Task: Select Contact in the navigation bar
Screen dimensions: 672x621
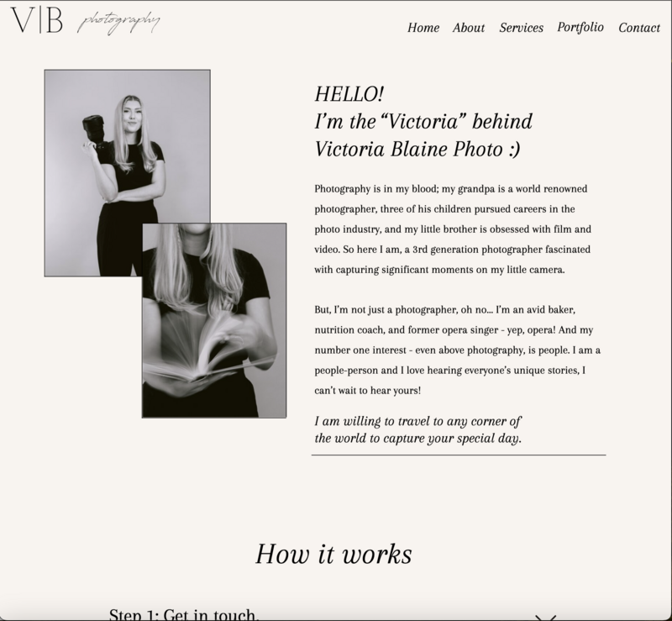Action: (639, 28)
